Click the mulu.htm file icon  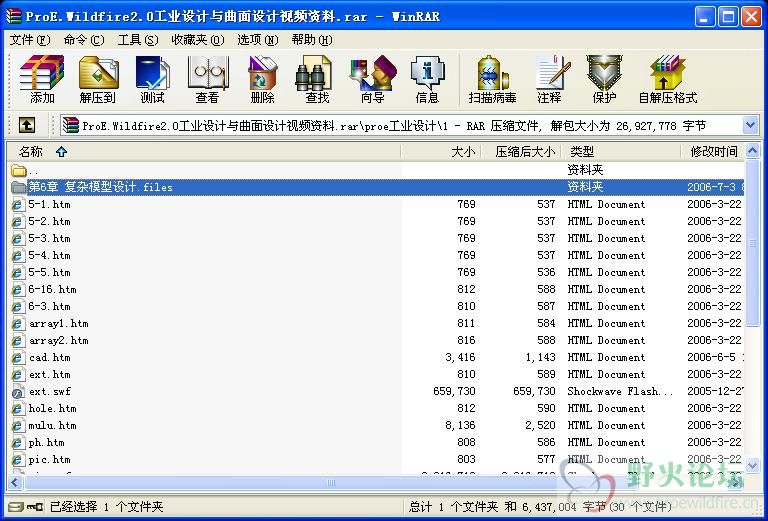pos(18,426)
